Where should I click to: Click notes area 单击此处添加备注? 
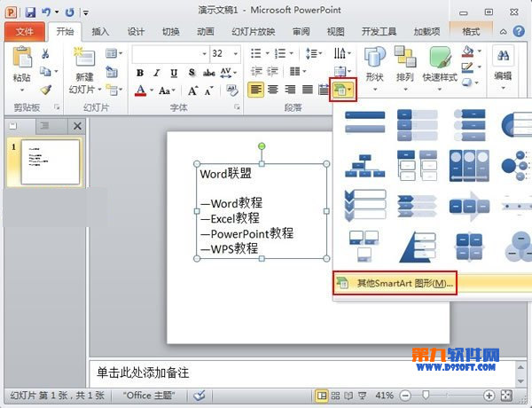coord(143,373)
